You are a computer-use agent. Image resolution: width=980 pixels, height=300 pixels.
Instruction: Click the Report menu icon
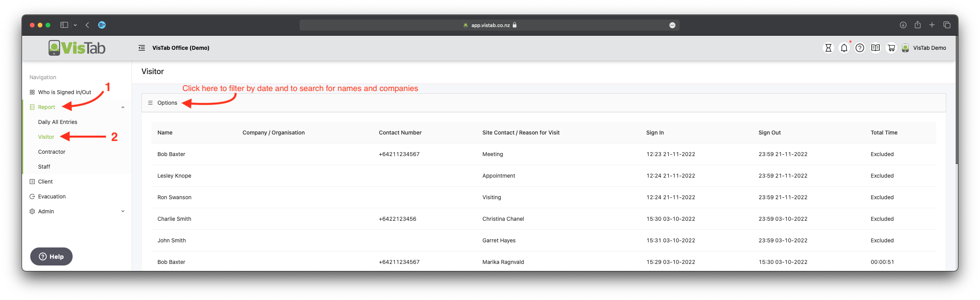tap(32, 107)
